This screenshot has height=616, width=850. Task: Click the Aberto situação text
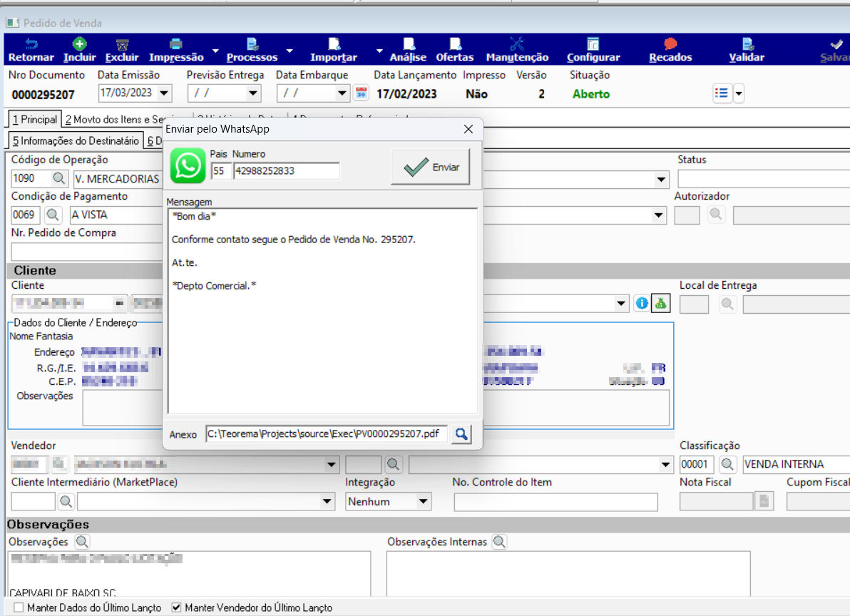pyautogui.click(x=591, y=94)
